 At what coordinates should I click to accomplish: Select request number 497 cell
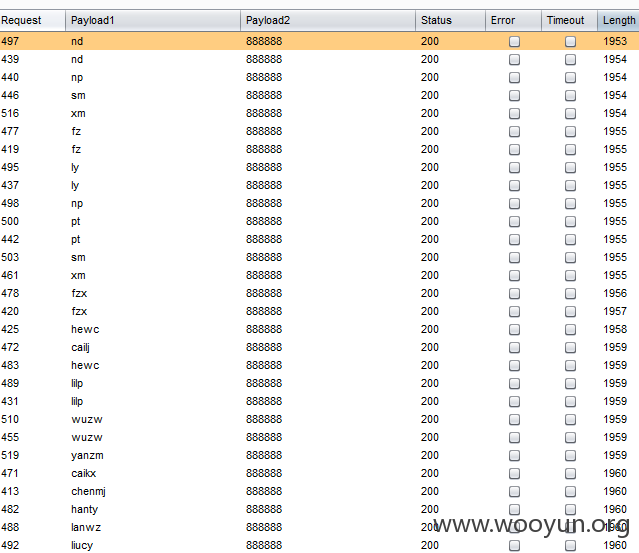(x=10, y=41)
